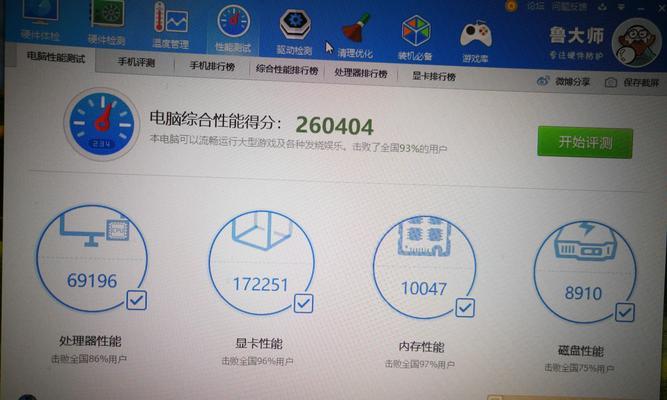Open the 手机排行榜 tab
This screenshot has width=667, height=400.
(212, 66)
